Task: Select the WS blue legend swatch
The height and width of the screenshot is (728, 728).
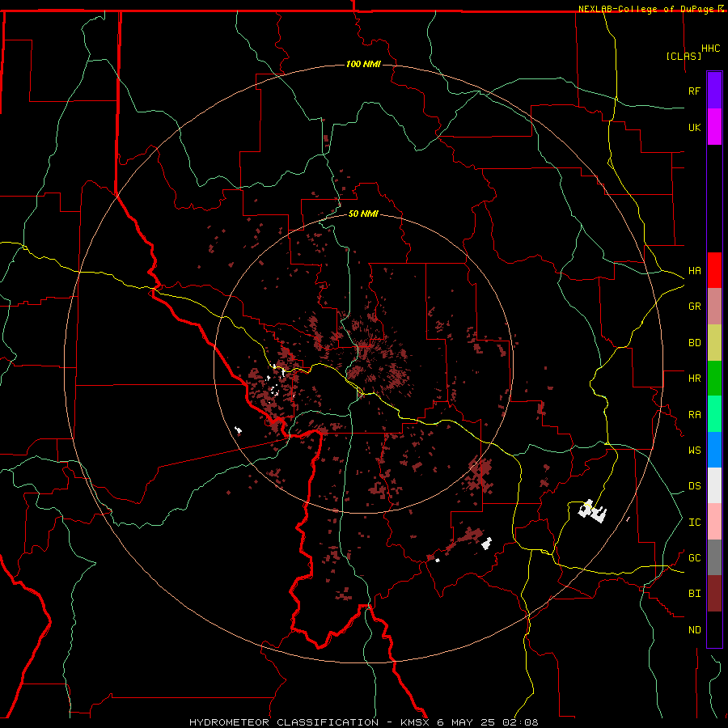Action: pyautogui.click(x=714, y=450)
